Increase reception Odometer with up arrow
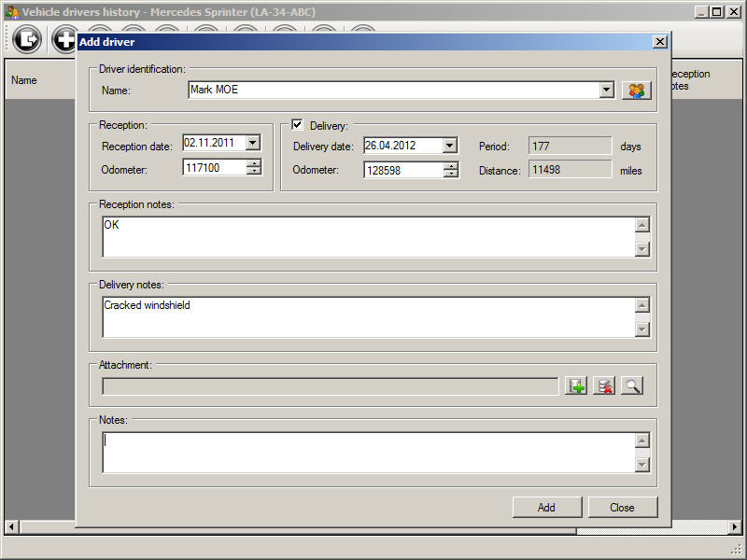 [253, 163]
